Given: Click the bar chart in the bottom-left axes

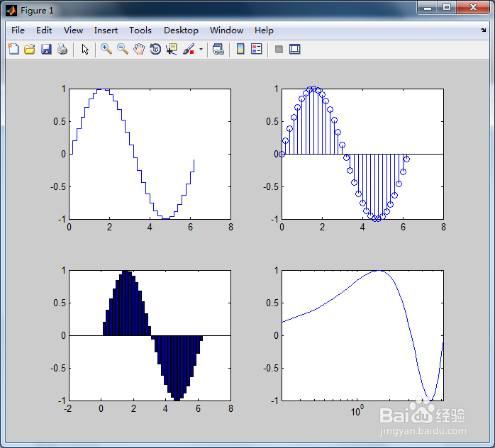Looking at the screenshot, I should coord(150,335).
